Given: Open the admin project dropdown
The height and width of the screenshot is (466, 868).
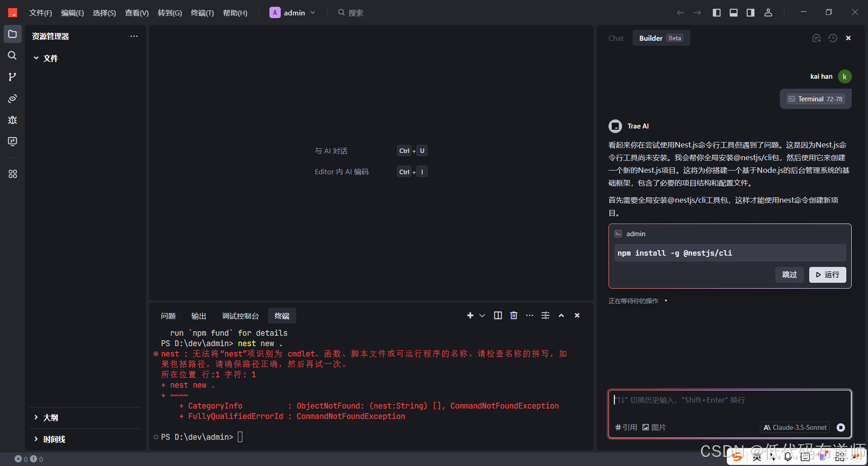Looking at the screenshot, I should point(292,13).
